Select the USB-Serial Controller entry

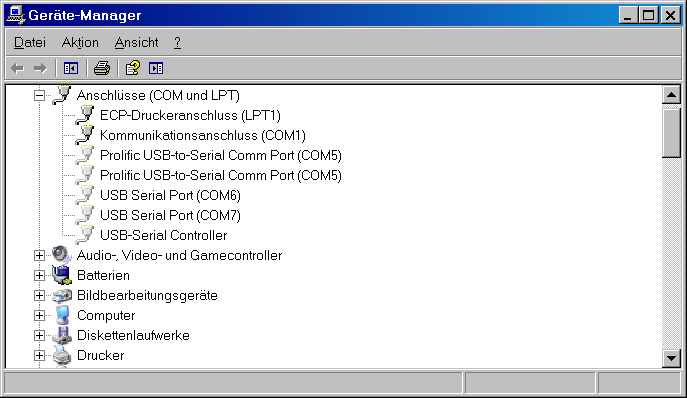[x=163, y=235]
